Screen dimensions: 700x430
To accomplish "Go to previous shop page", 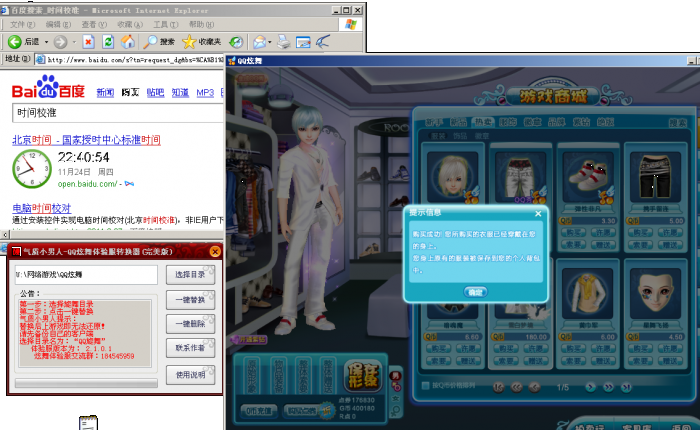I will tap(534, 387).
